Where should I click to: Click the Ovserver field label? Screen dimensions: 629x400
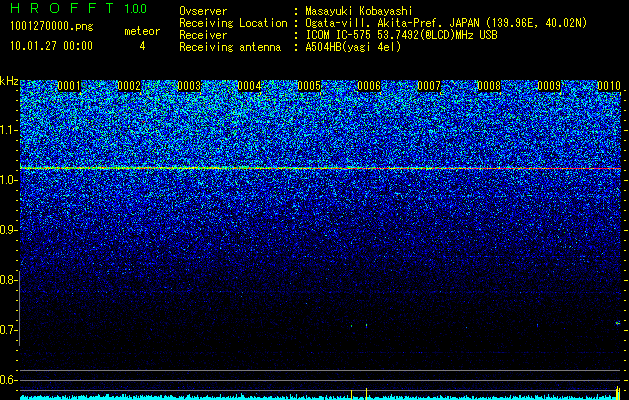tap(203, 11)
